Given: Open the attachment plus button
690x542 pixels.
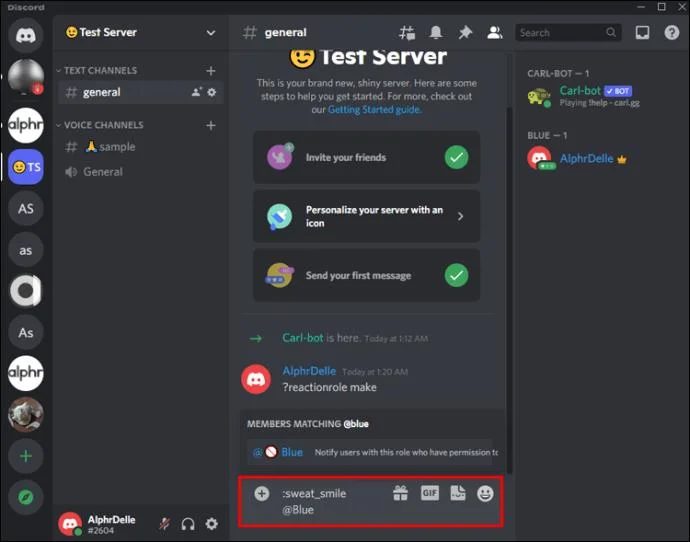Looking at the screenshot, I should (261, 493).
